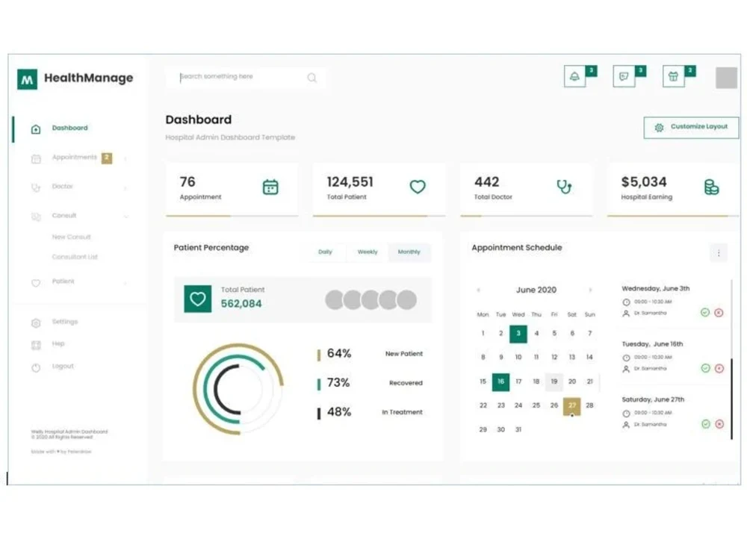Switch Patient Percentage to Weekly view
Image resolution: width=747 pixels, height=560 pixels.
[x=367, y=252]
